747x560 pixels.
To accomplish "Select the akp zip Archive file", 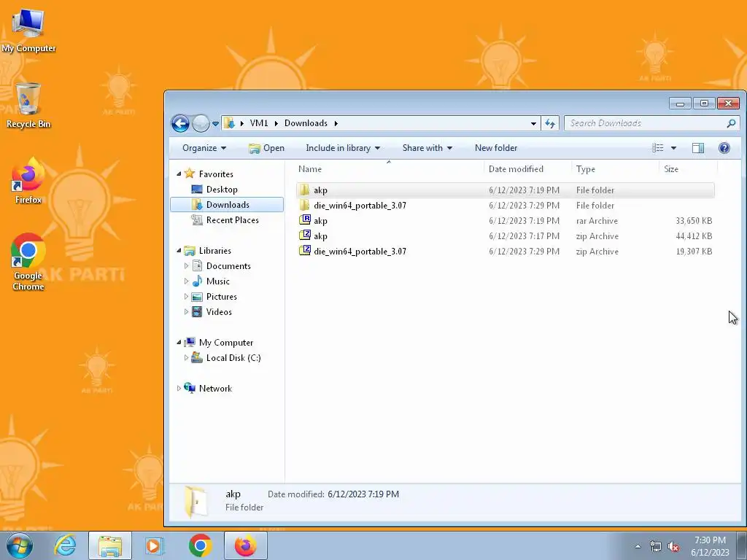I will click(x=505, y=236).
